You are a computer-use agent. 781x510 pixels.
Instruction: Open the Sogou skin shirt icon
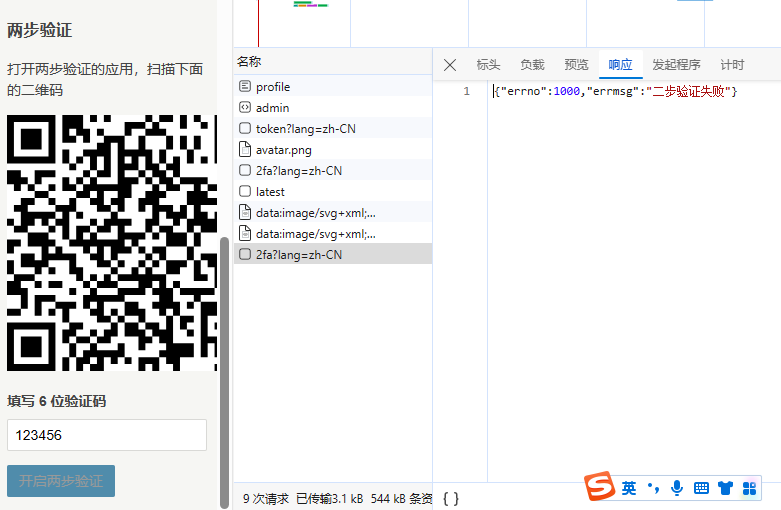click(725, 488)
